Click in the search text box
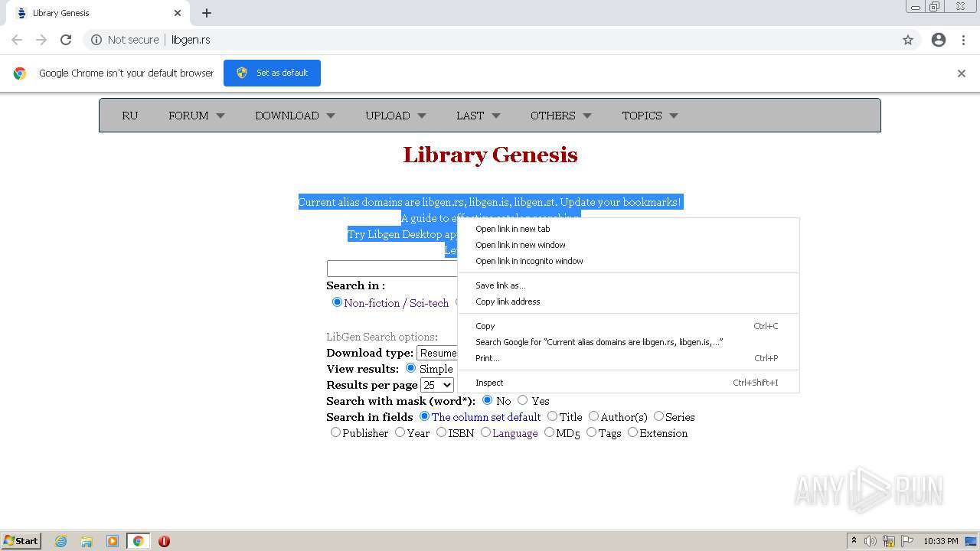Screen dimensions: 980x551 click(x=392, y=269)
